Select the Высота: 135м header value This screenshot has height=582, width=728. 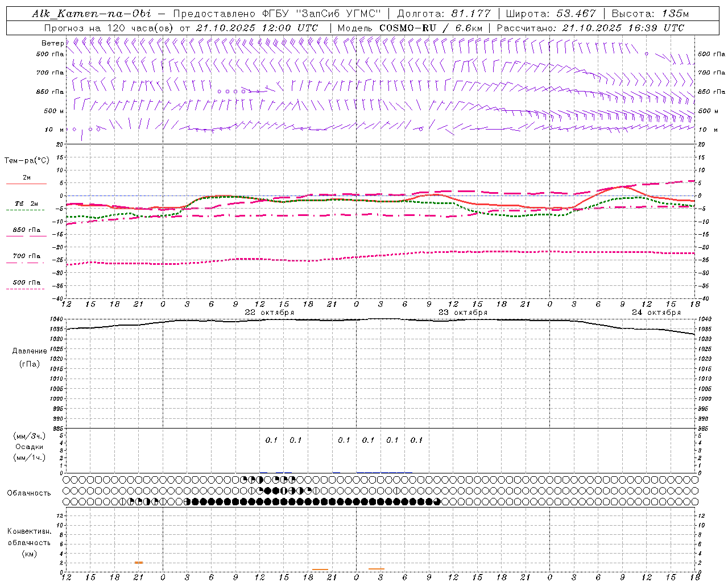click(650, 14)
